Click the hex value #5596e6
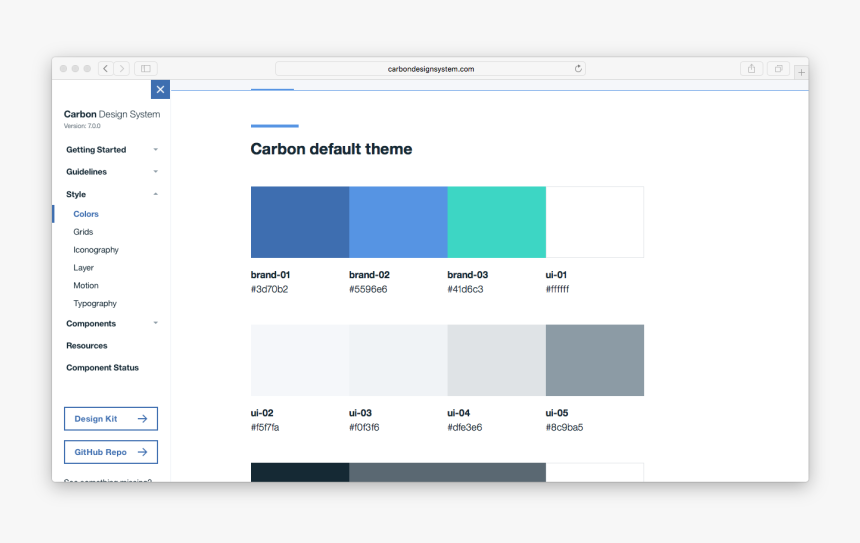Image resolution: width=860 pixels, height=543 pixels. click(x=368, y=289)
